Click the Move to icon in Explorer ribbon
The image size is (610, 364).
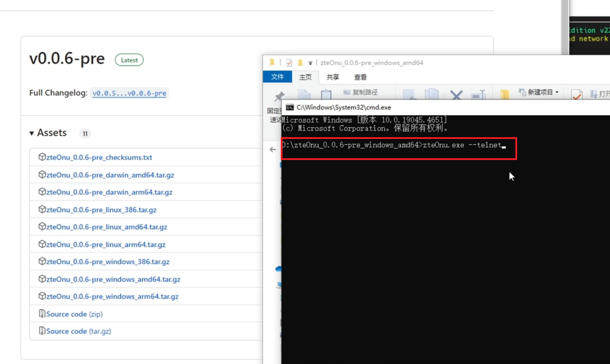[408, 95]
